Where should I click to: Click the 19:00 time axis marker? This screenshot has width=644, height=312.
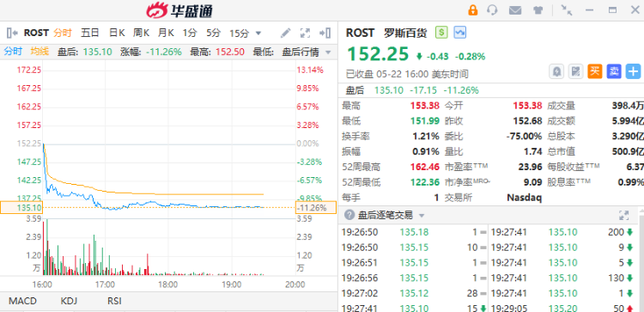(231, 284)
